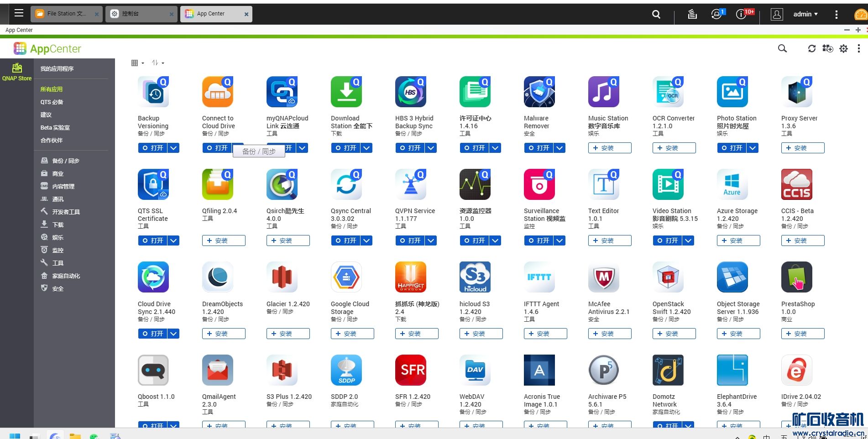
Task: Switch to the File Station tab
Action: (x=67, y=14)
